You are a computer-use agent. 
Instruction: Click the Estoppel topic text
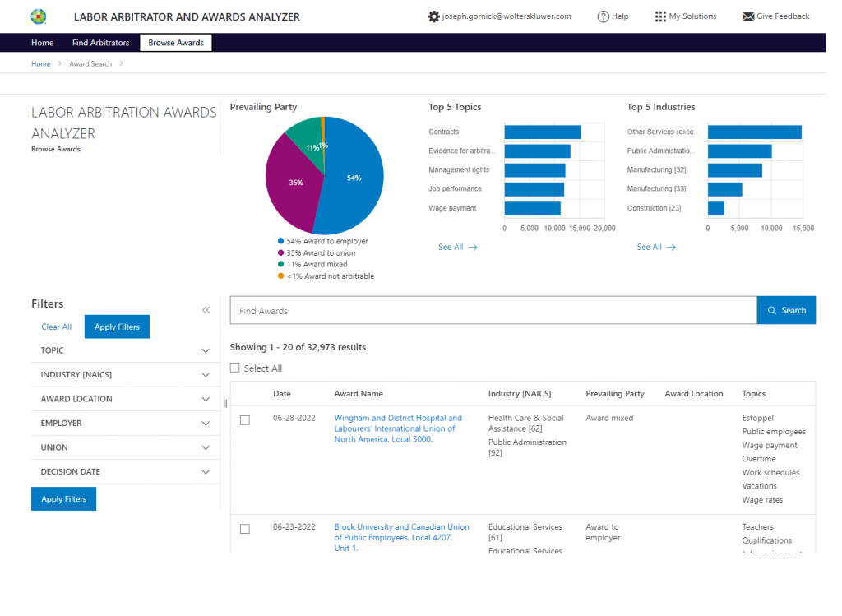click(757, 418)
